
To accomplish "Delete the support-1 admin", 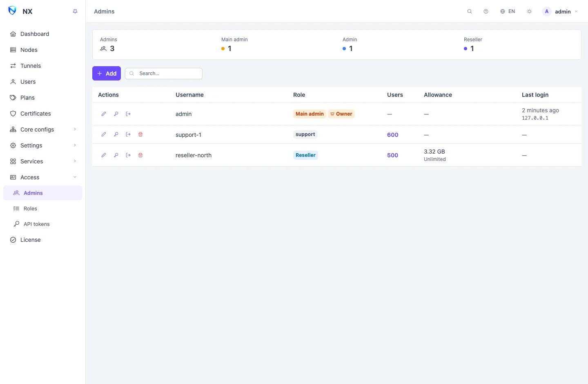I will (x=140, y=134).
